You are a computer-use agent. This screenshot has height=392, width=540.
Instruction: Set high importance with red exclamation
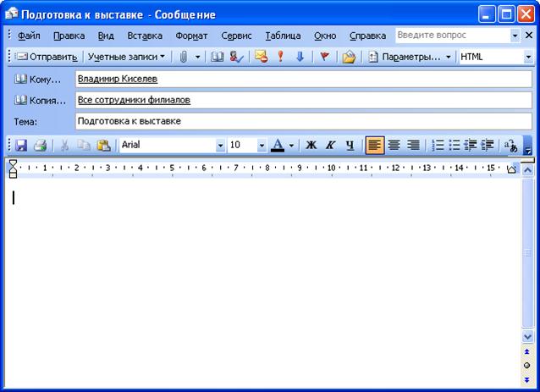pyautogui.click(x=281, y=57)
